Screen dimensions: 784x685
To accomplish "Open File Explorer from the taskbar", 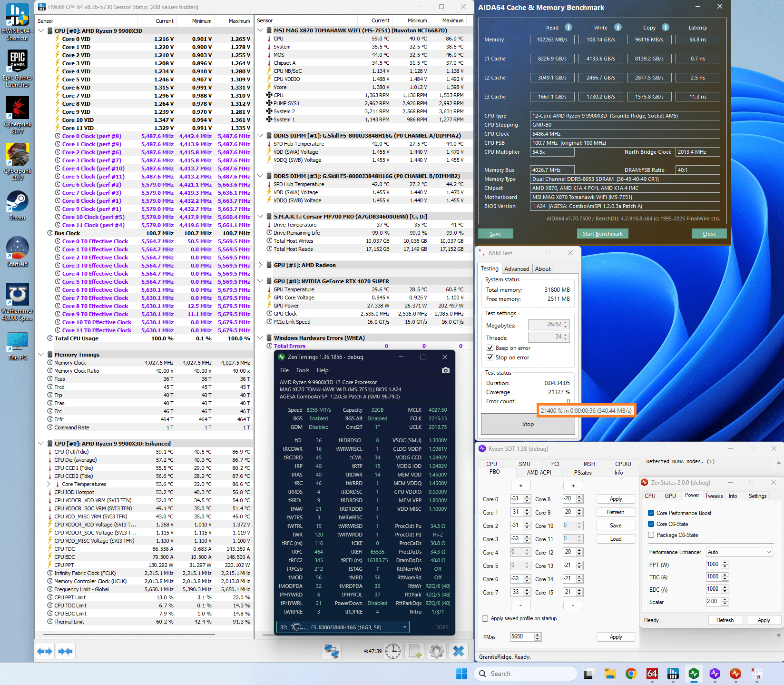I will 610,674.
